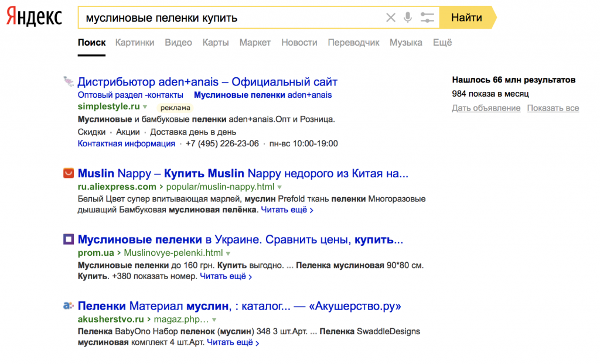The image size is (600, 364).
Task: Switch to the Картинки tab
Action: pyautogui.click(x=135, y=43)
